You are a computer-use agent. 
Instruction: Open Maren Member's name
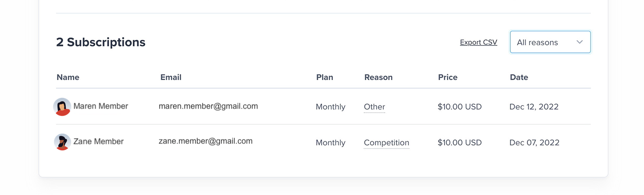(101, 106)
